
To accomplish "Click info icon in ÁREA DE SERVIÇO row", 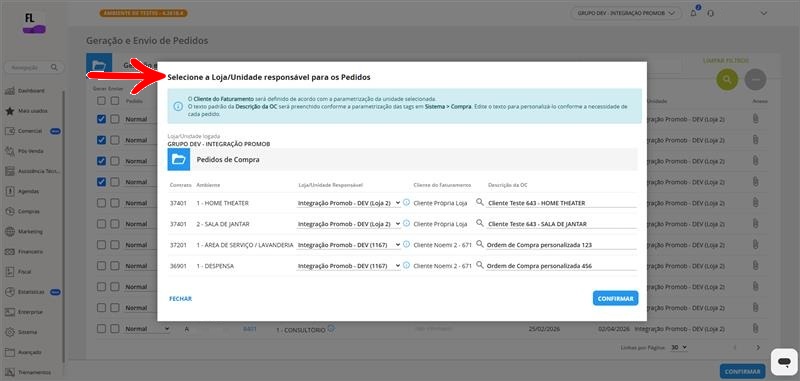I will coord(407,244).
